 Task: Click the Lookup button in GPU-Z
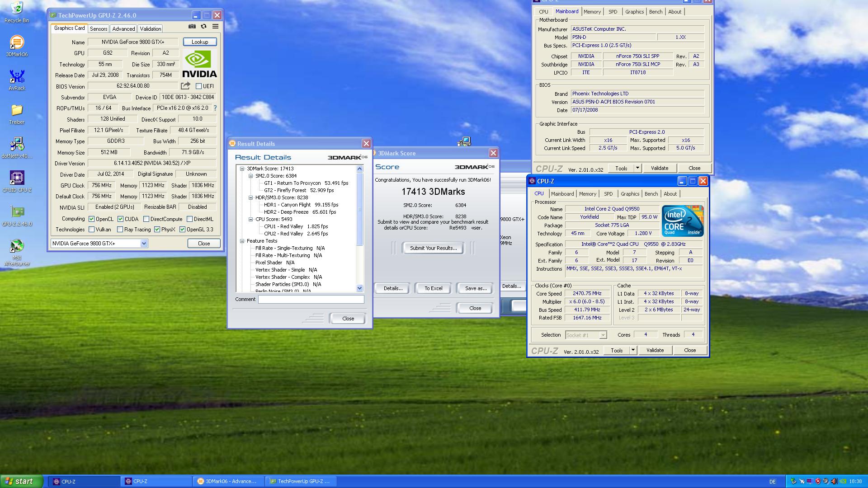pyautogui.click(x=200, y=42)
